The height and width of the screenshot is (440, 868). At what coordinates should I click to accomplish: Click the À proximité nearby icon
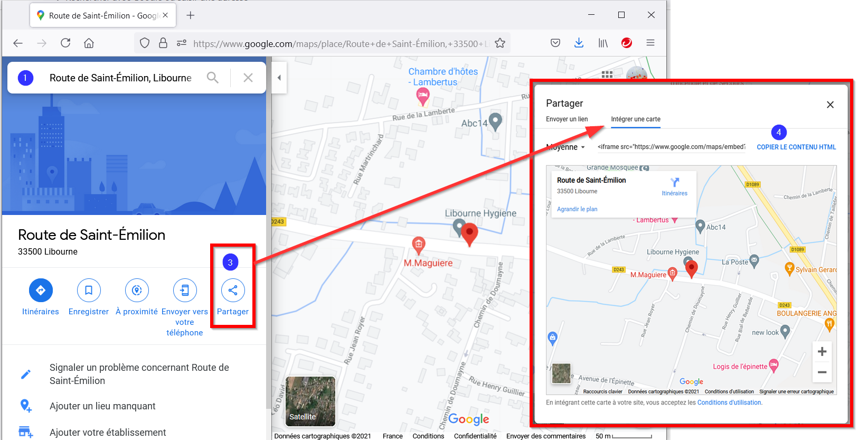coord(137,290)
